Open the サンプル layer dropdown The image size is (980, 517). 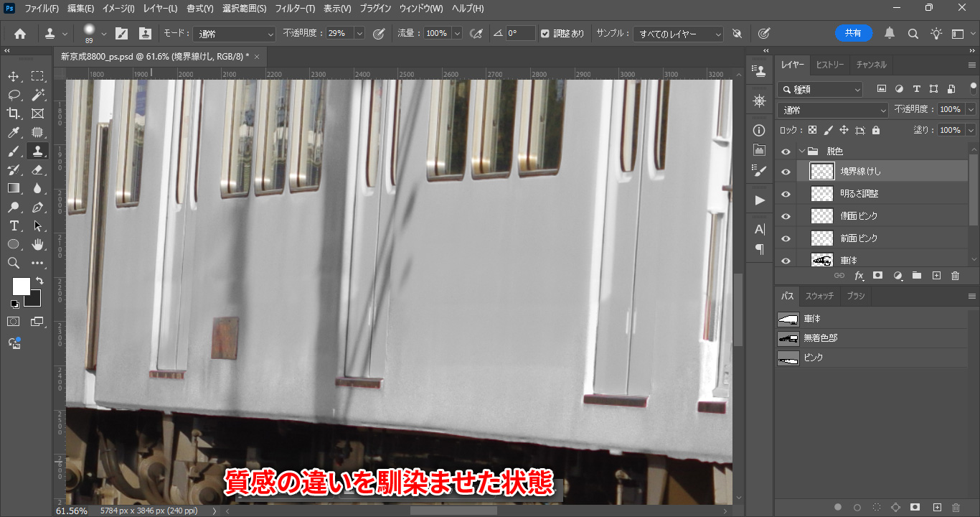pyautogui.click(x=679, y=34)
